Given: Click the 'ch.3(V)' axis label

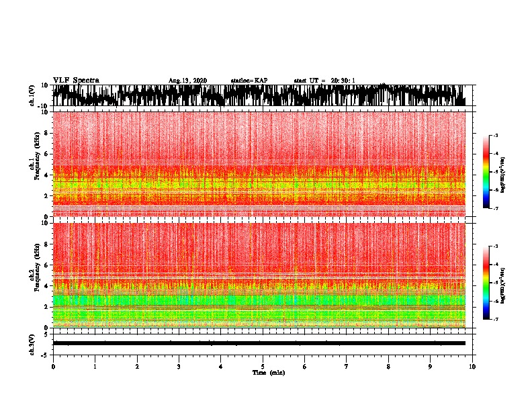Looking at the screenshot, I should point(32,345).
